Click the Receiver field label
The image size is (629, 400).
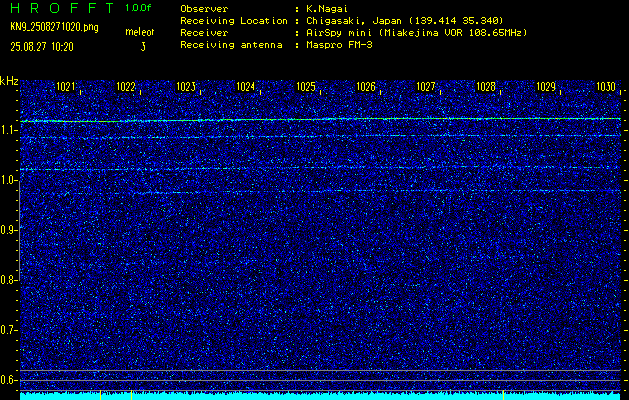204,33
